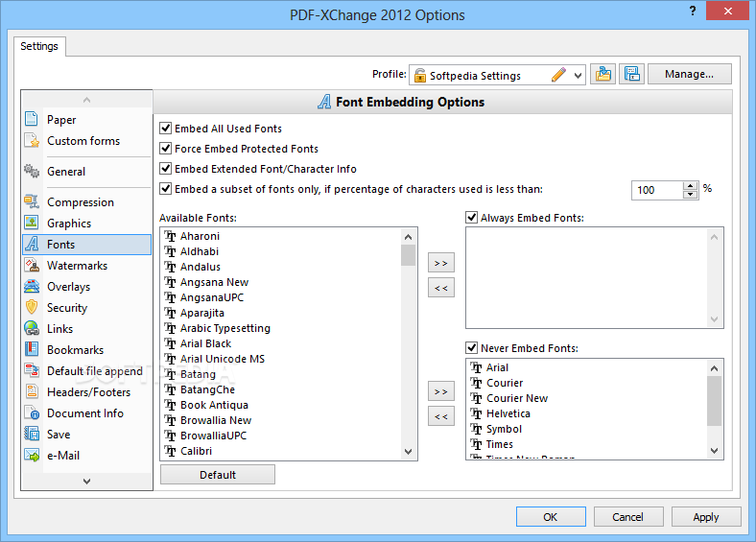Viewport: 756px width, 542px height.
Task: Click into the percentage value field showing 100
Action: click(x=657, y=190)
